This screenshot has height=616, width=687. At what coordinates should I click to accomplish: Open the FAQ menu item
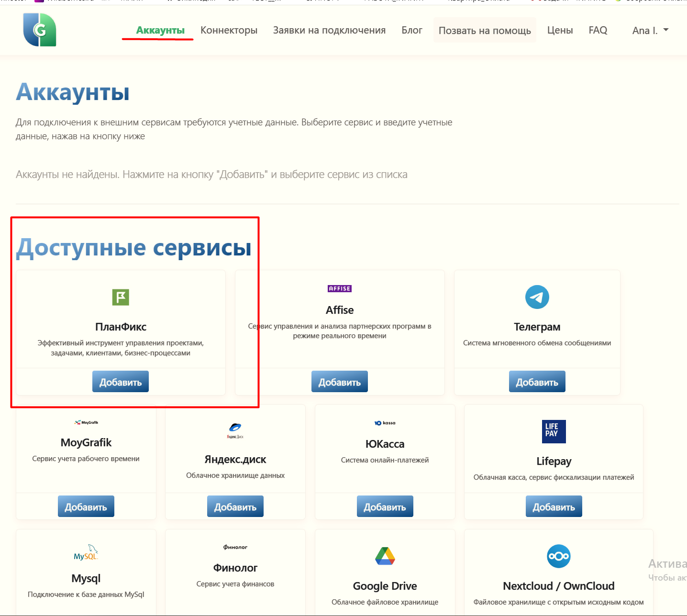coord(598,30)
